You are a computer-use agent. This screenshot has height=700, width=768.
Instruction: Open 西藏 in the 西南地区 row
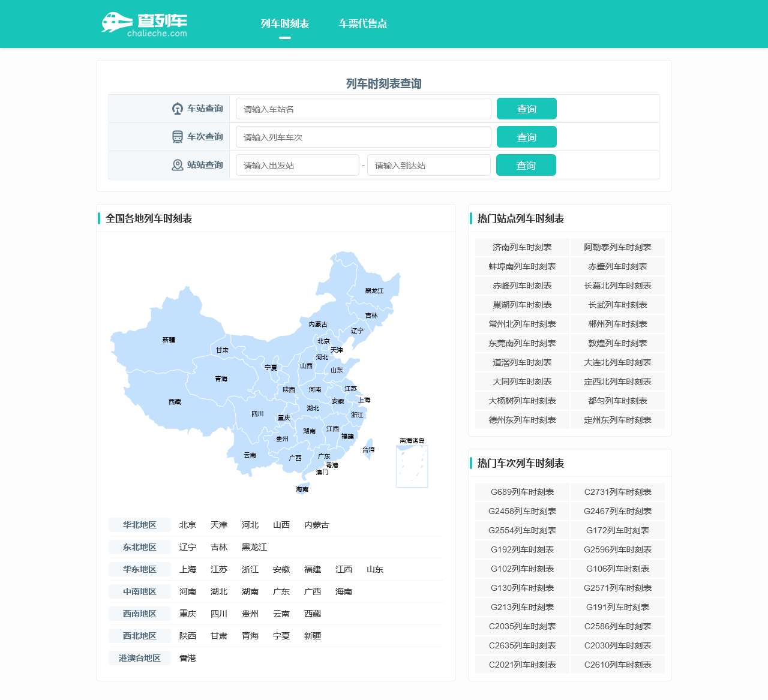[313, 614]
